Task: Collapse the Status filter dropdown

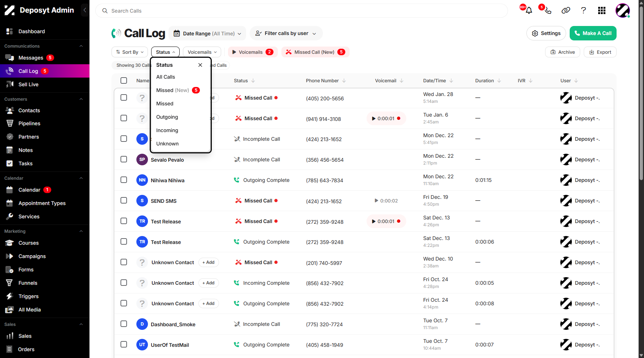Action: coord(165,52)
